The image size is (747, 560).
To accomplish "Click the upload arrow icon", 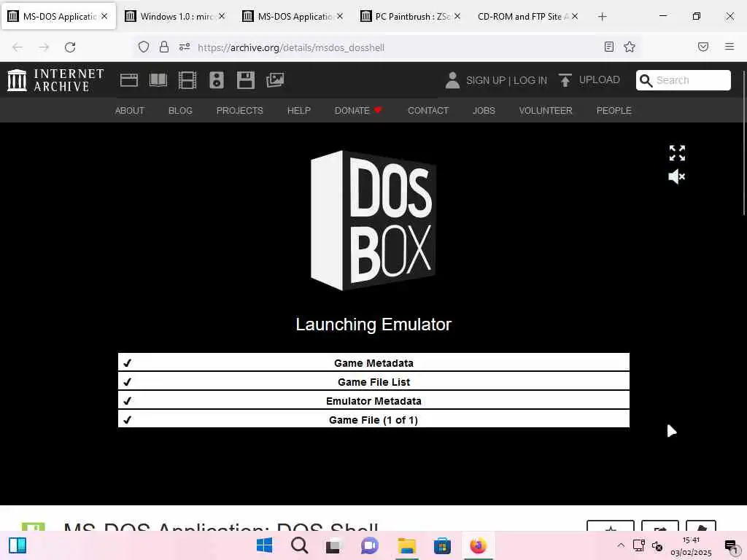I will [x=565, y=80].
